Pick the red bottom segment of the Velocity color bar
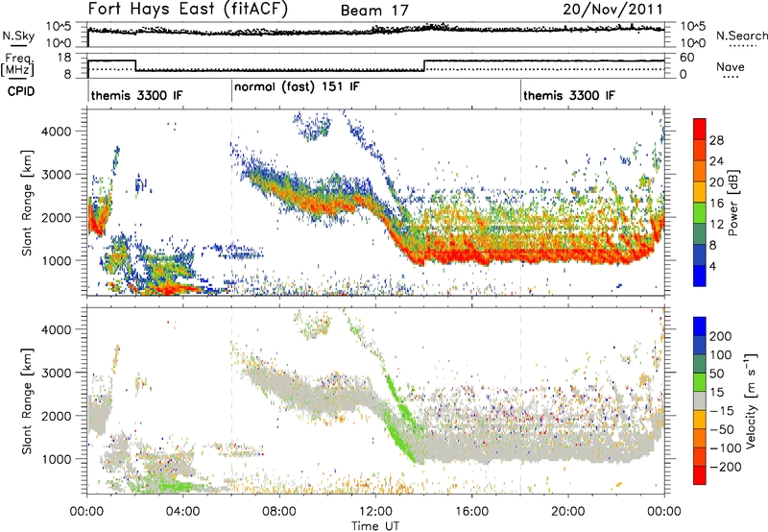768x532 pixels. coord(700,474)
